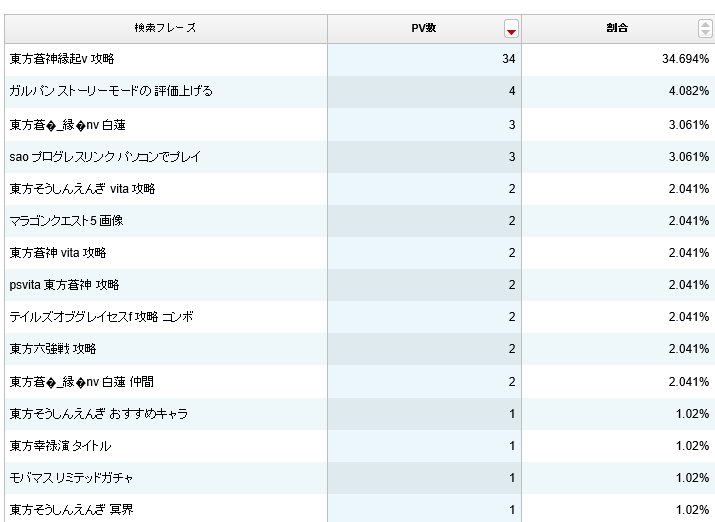Click ratio 2.041% in 東方六強戦 row

[x=618, y=349]
